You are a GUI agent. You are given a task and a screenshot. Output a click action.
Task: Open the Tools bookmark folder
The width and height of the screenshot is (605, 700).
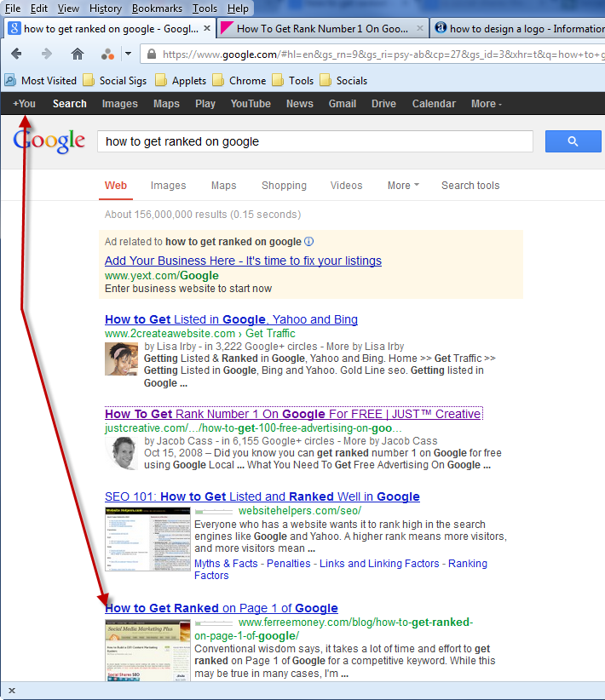(x=292, y=81)
